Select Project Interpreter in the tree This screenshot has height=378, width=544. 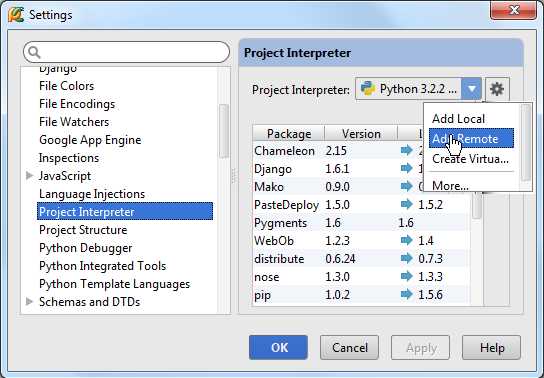[125, 211]
